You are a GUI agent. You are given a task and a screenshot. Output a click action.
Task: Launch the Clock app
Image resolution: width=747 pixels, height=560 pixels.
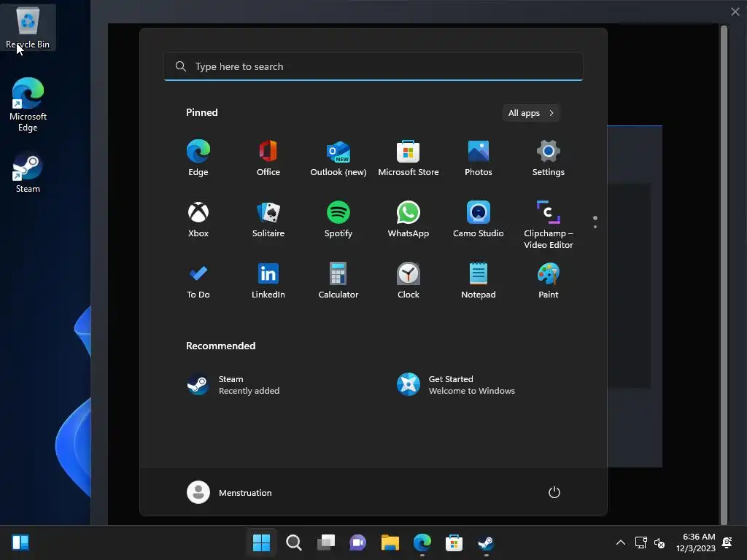409,281
